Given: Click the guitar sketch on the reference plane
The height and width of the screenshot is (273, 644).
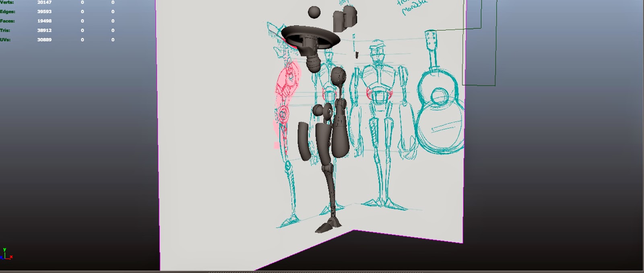Looking at the screenshot, I should point(441,93).
